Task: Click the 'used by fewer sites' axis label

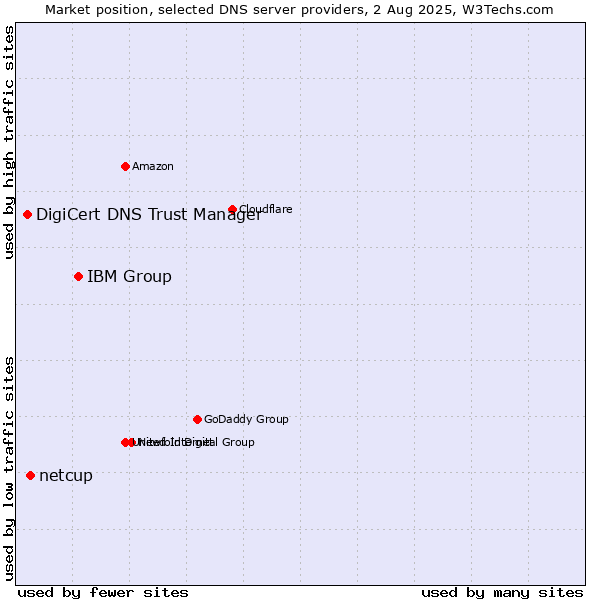Action: tap(103, 593)
